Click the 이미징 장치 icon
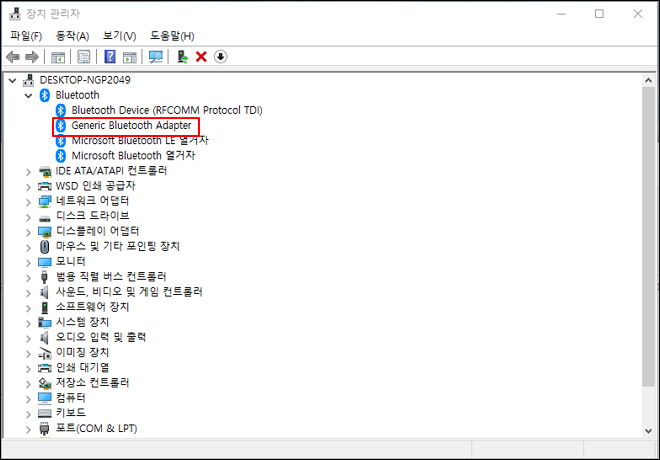660x460 pixels. tap(45, 353)
